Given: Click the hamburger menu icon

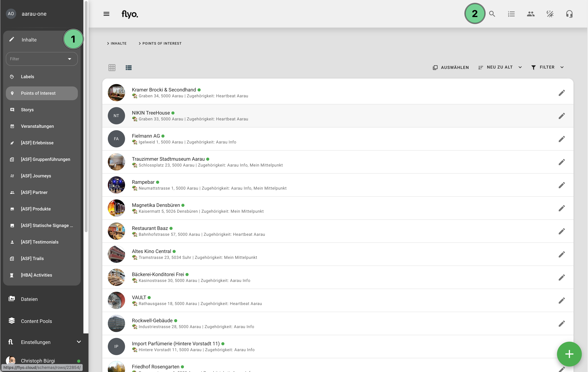Looking at the screenshot, I should click(x=106, y=14).
